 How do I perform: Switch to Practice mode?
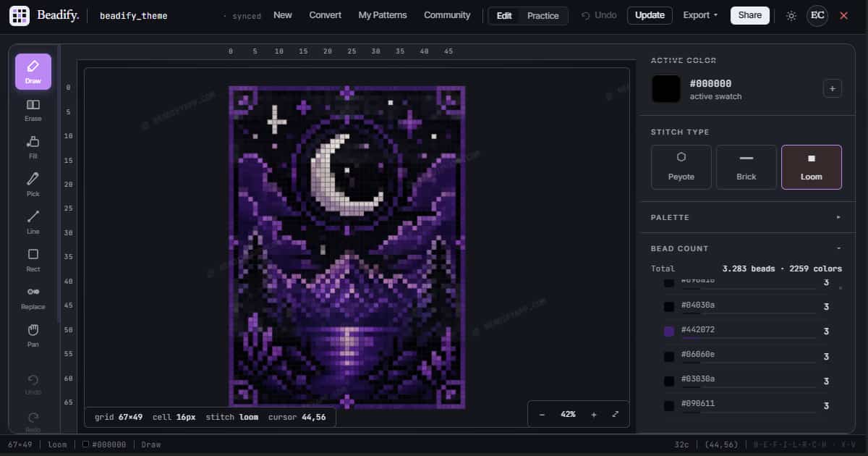pos(542,16)
